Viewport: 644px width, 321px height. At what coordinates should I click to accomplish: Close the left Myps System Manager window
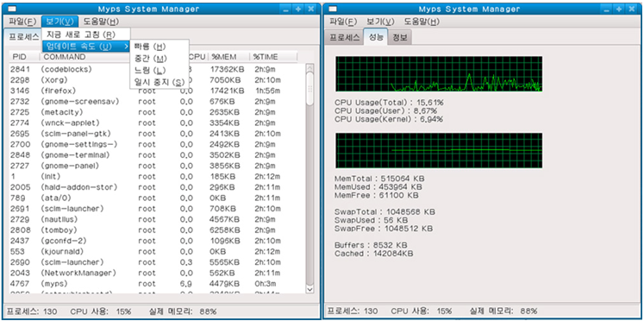coord(311,9)
